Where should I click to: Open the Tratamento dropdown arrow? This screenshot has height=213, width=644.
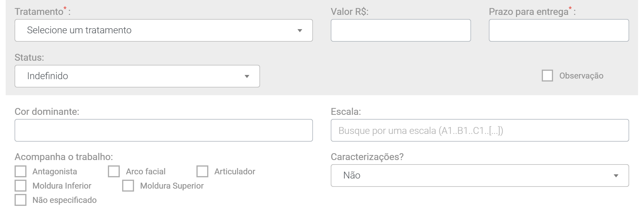click(x=300, y=31)
